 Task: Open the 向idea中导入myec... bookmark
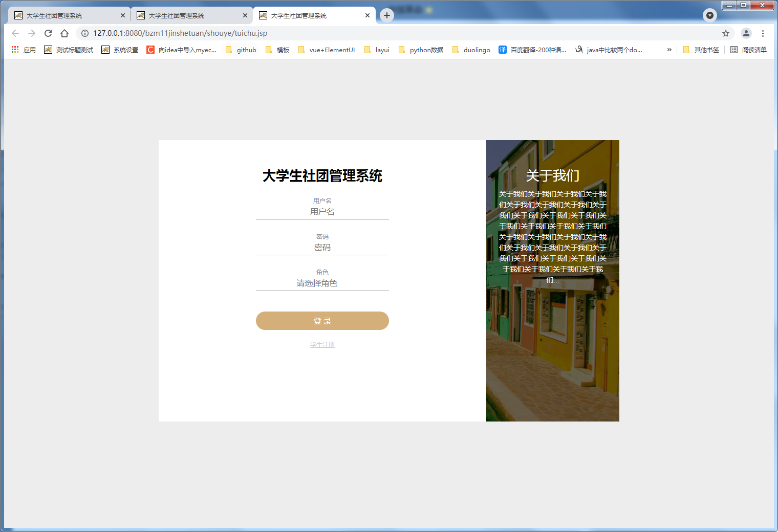182,50
